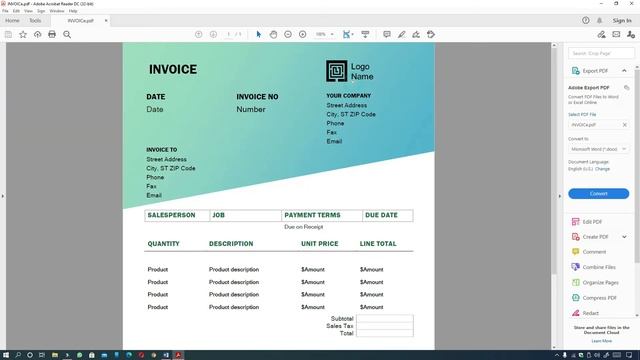Expand left navigation pane arrow

(x=3, y=196)
